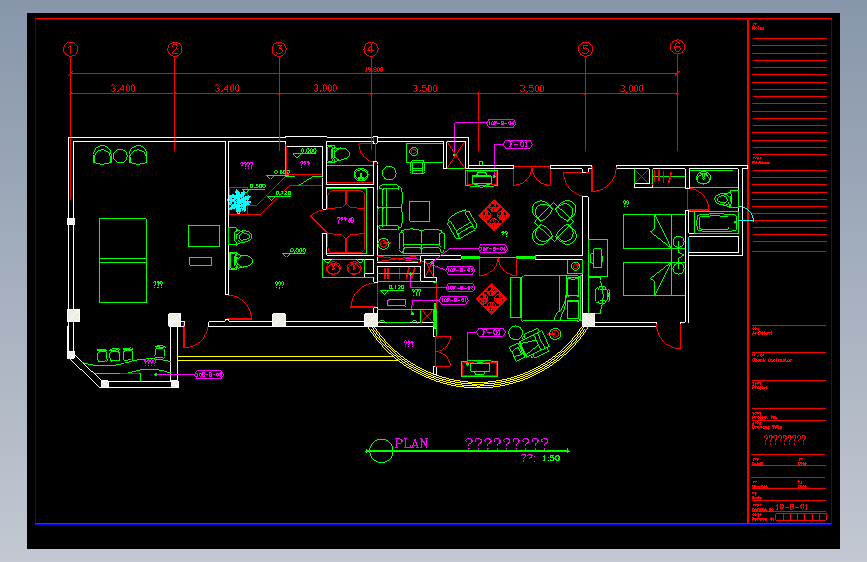Select the round sink in right bathroom

703,178
